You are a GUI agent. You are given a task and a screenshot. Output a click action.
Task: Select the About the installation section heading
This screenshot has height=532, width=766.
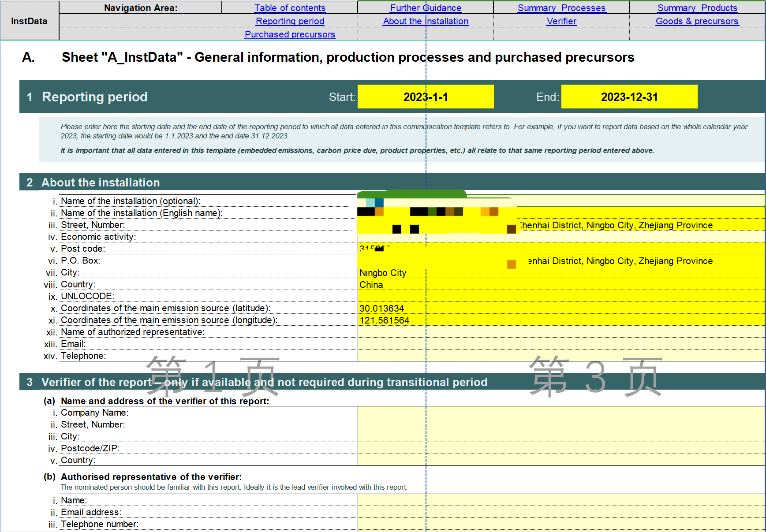point(101,182)
